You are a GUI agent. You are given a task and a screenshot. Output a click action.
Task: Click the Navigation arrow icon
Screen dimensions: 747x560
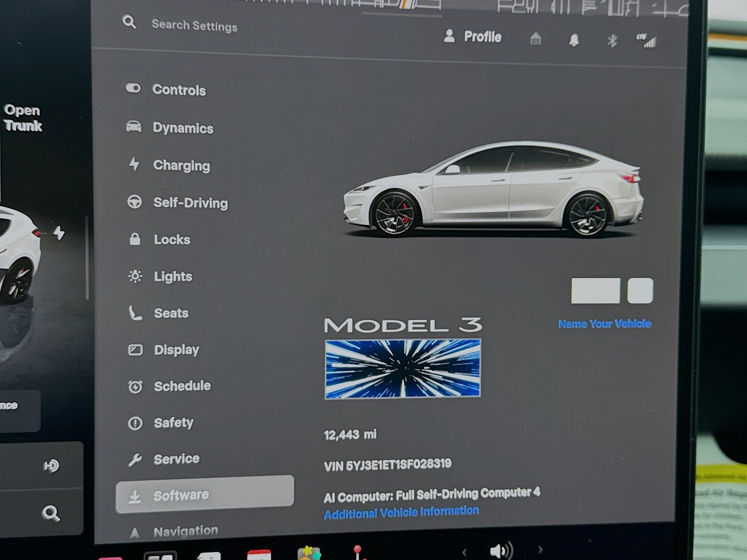click(135, 533)
